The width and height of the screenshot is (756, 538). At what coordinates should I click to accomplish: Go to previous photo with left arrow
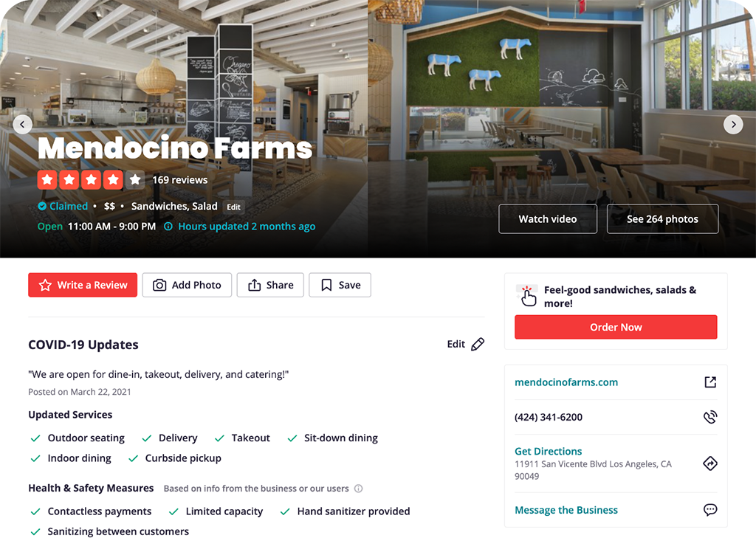click(22, 125)
